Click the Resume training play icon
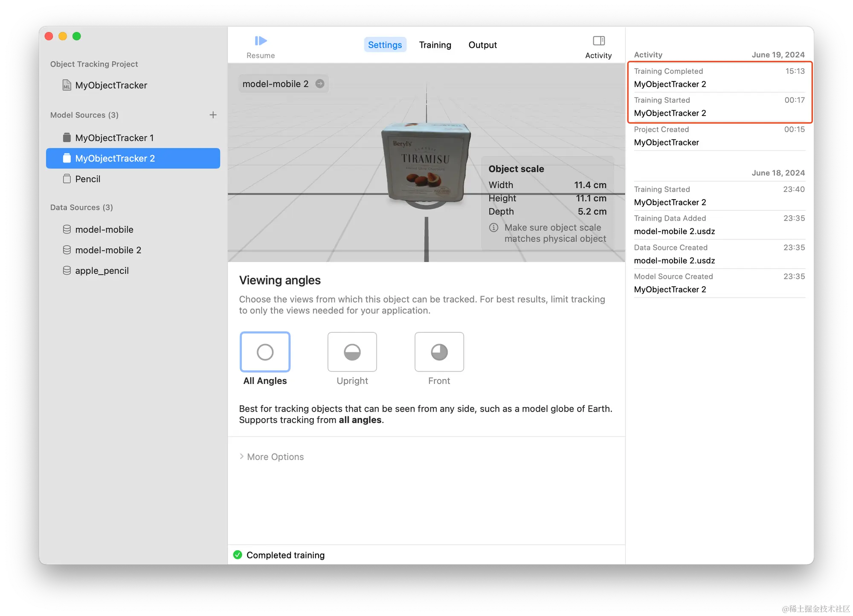The height and width of the screenshot is (616, 853). [x=261, y=41]
